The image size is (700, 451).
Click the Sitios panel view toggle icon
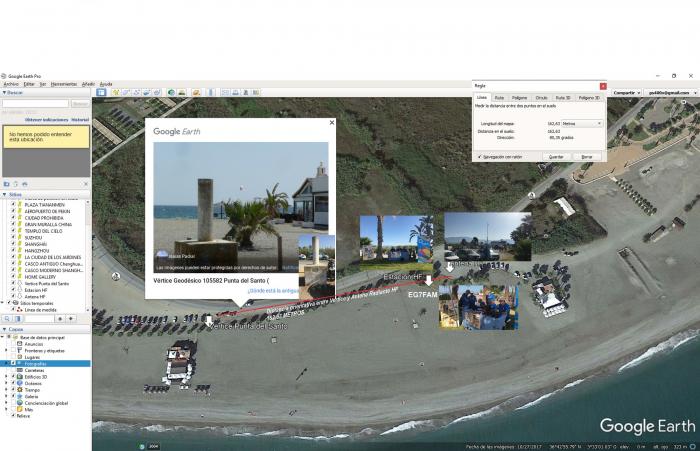coord(17,319)
